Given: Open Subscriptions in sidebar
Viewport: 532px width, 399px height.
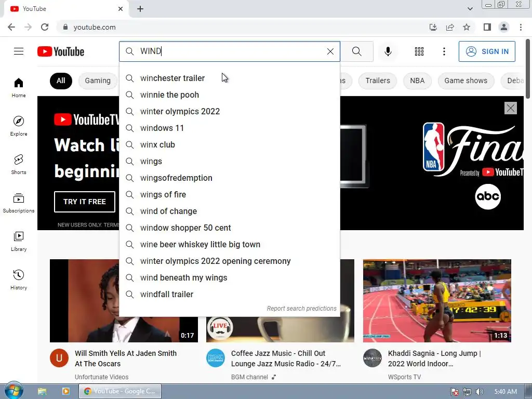Looking at the screenshot, I should 19,203.
